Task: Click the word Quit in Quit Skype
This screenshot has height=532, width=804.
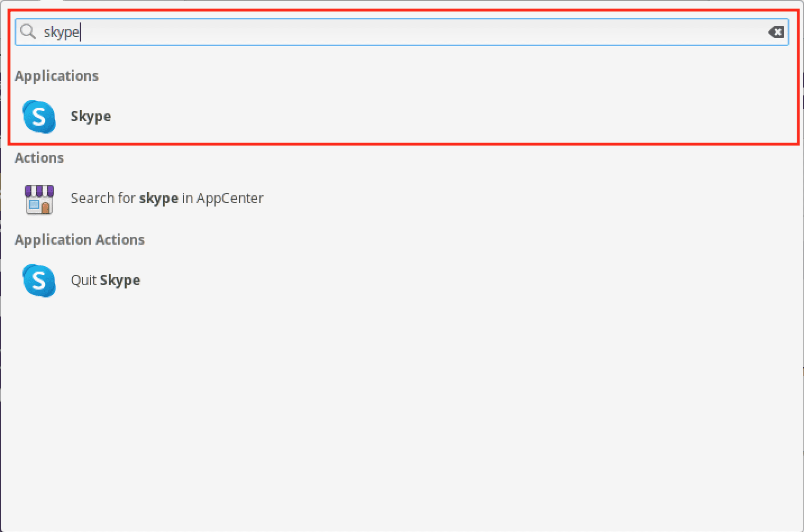Action: [x=84, y=280]
